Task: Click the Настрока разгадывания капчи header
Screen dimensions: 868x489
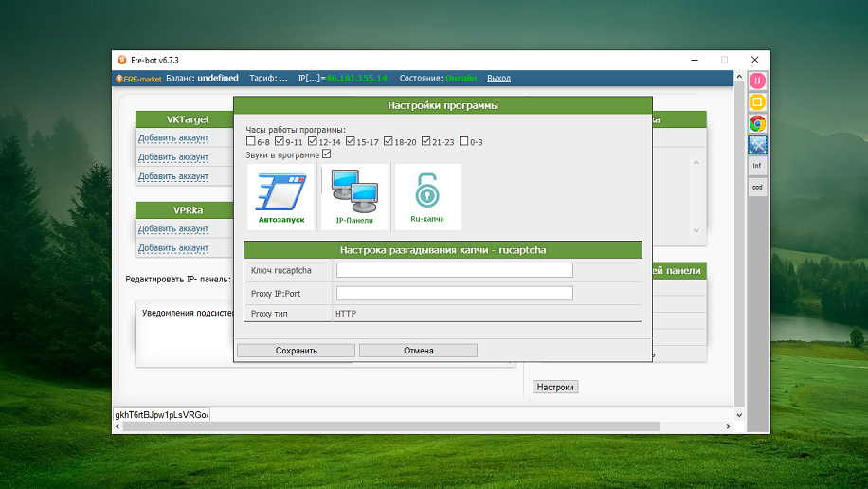Action: coord(443,250)
